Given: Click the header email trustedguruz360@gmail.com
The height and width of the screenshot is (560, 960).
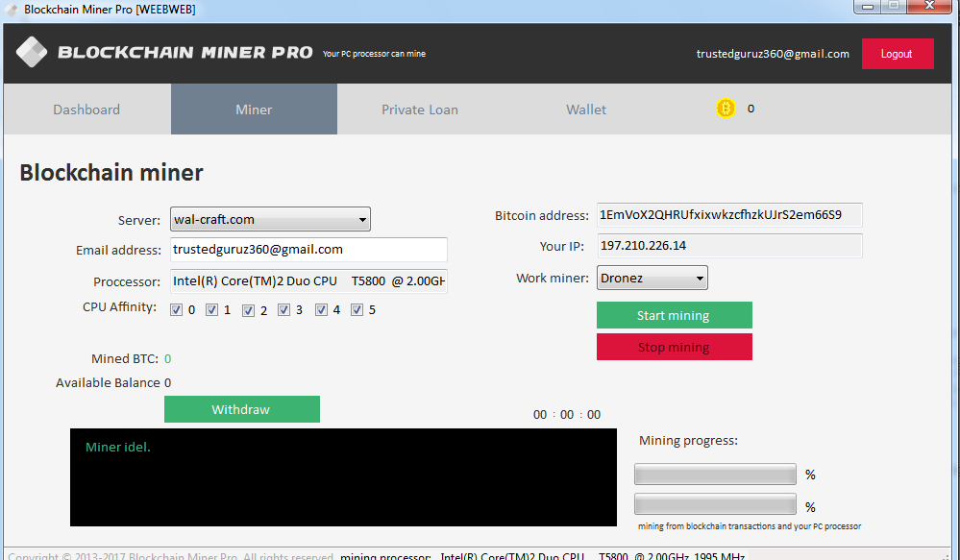Looking at the screenshot, I should click(x=773, y=54).
